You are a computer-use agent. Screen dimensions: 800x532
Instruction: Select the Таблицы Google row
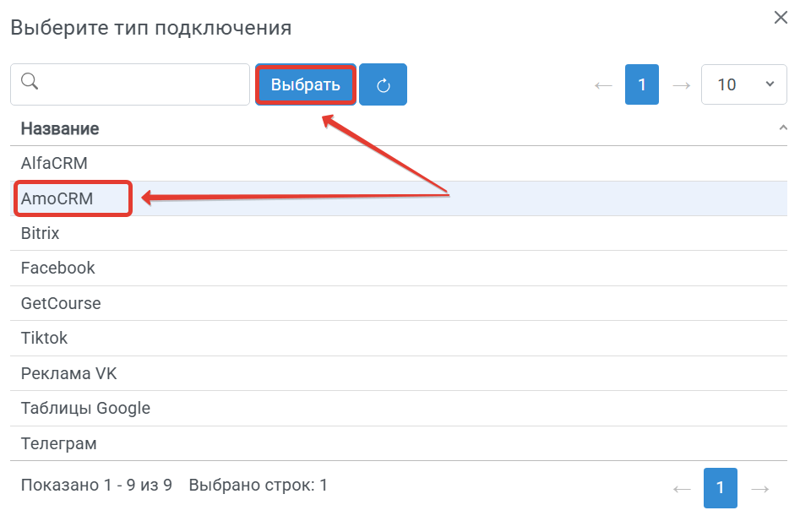(x=399, y=409)
